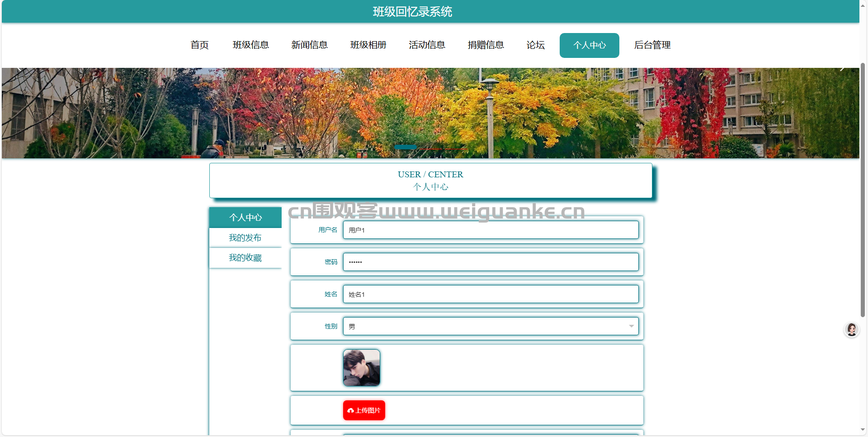Screen dimensions: 868x437
Task: Open 班级信息 in the navigation bar
Action: [251, 45]
